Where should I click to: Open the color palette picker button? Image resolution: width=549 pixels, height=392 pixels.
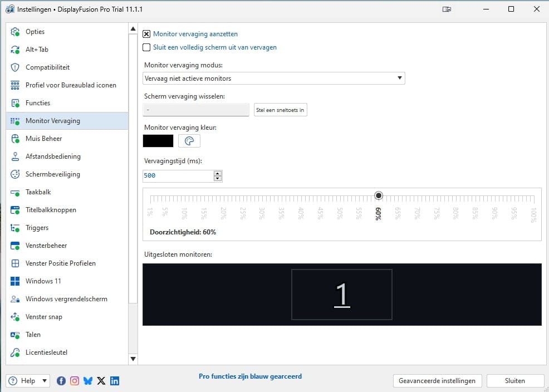coord(189,141)
